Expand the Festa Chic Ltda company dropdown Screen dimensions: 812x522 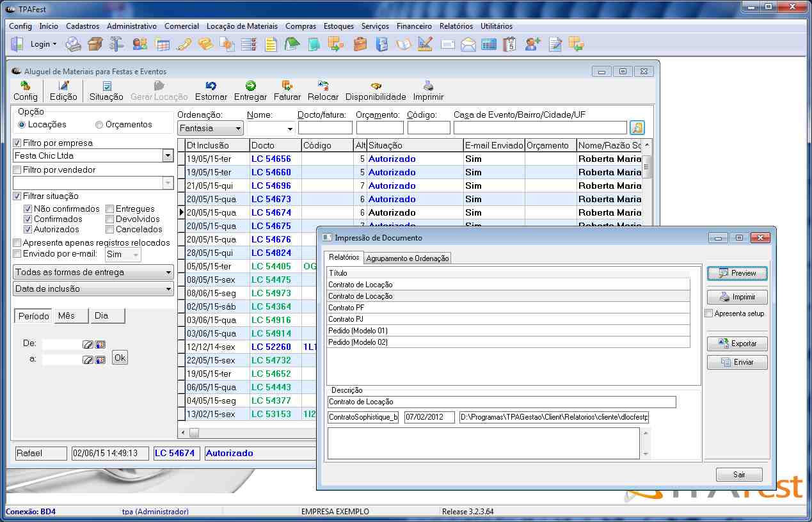(168, 155)
